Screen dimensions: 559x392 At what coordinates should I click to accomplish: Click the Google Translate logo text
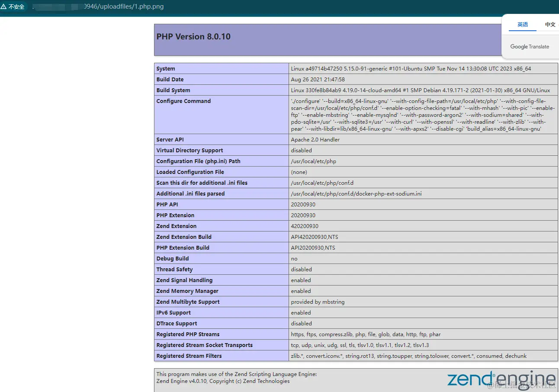pos(530,47)
